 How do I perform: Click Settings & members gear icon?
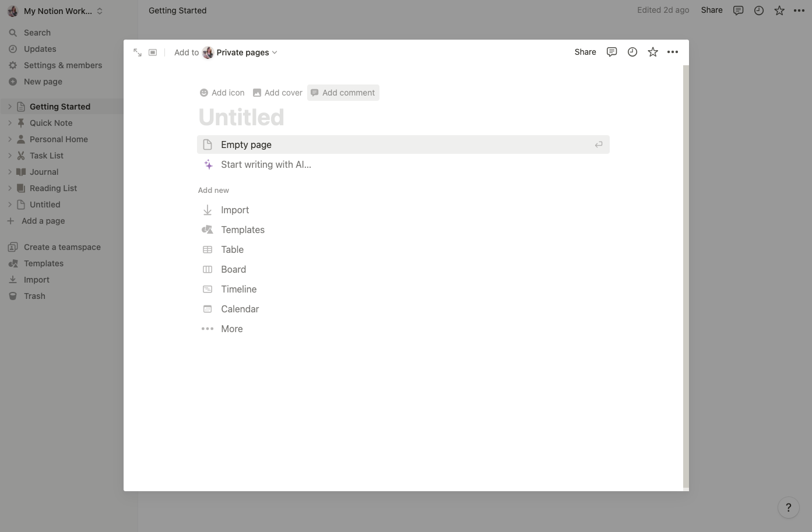(x=13, y=65)
